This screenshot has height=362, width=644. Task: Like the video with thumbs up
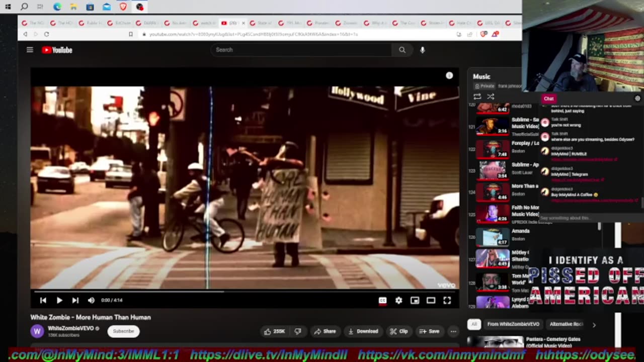274,331
